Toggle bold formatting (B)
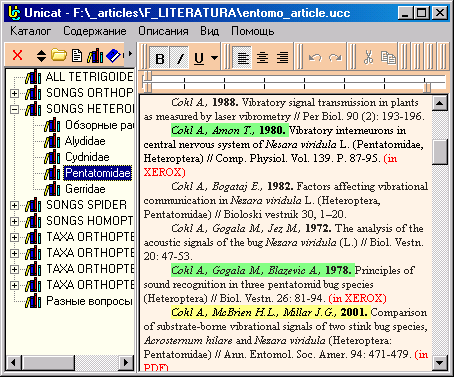Screen dimensions: 454x377 click(160, 58)
